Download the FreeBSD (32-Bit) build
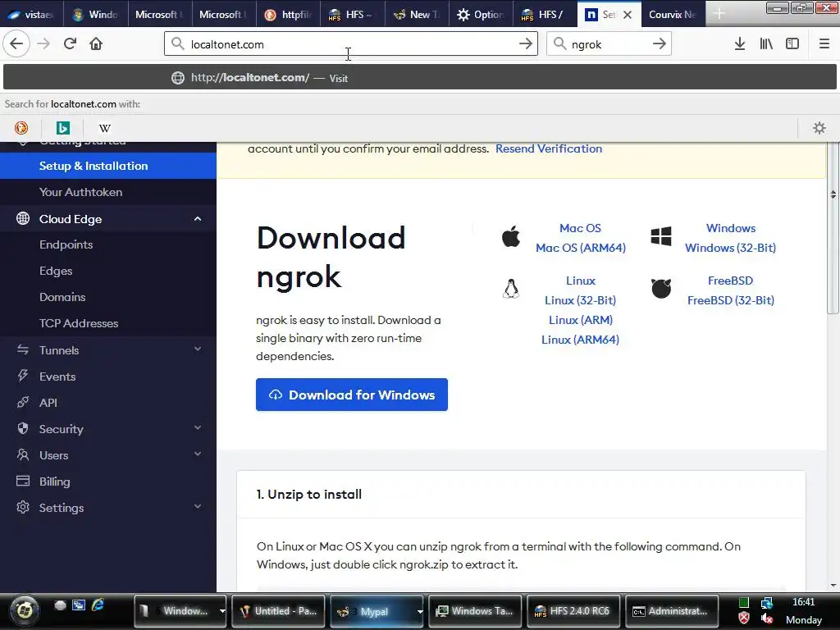 tap(731, 300)
